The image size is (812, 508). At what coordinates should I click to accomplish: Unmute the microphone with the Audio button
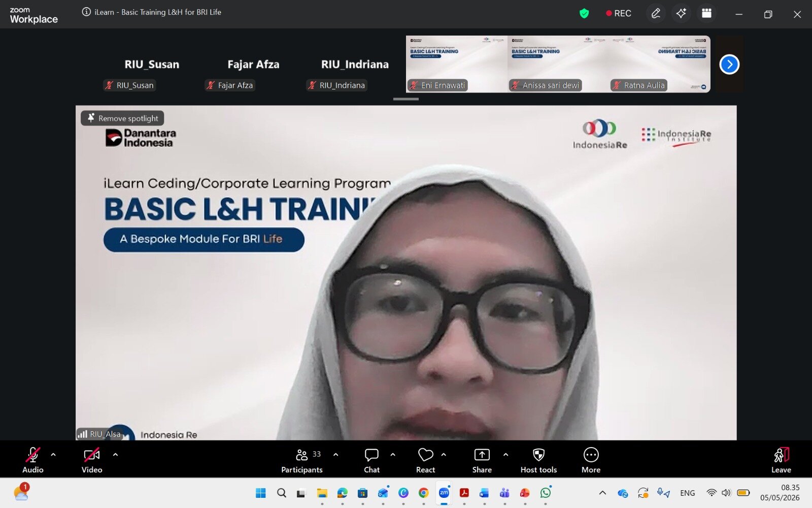point(33,460)
